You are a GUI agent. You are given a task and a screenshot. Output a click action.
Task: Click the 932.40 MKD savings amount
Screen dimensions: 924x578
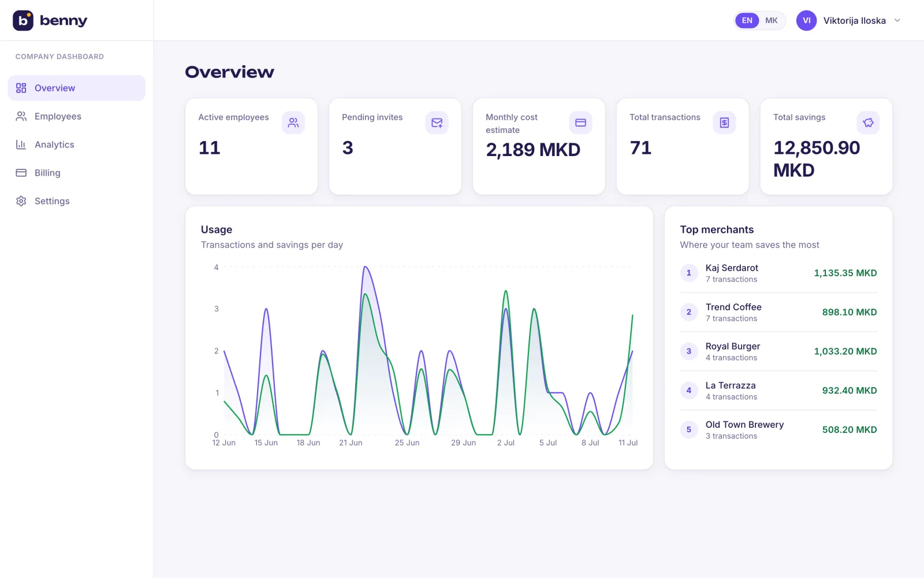[850, 391]
